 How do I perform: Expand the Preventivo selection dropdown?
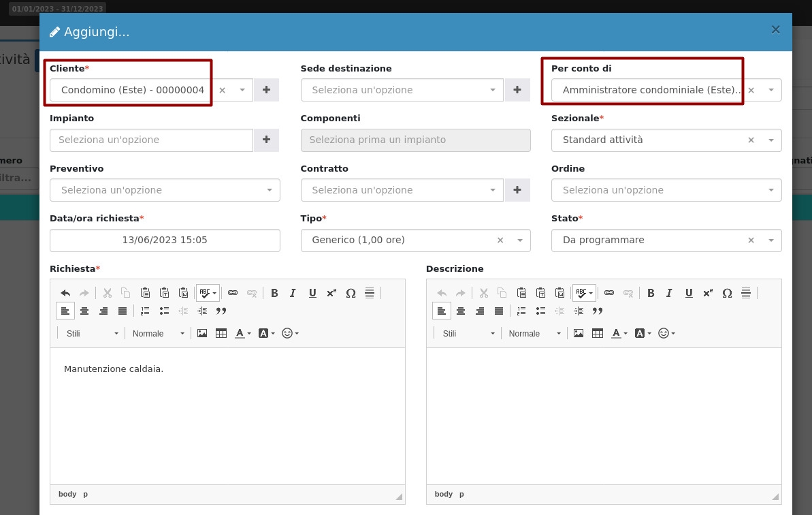[165, 190]
